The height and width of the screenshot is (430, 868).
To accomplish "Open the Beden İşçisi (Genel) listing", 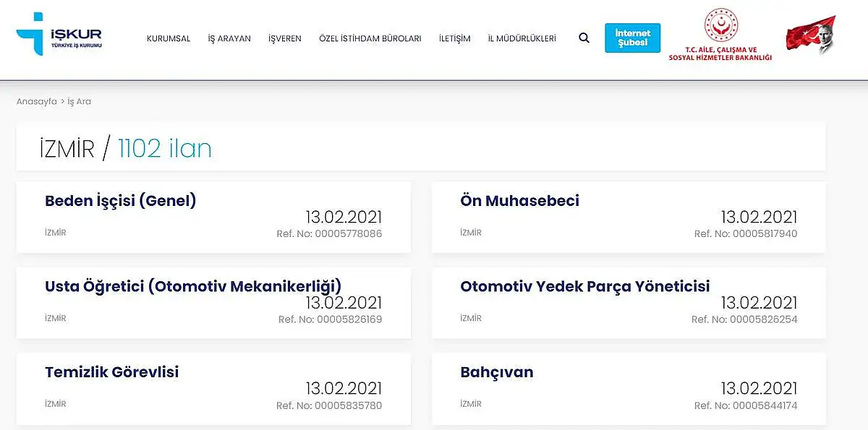I will [x=213, y=218].
